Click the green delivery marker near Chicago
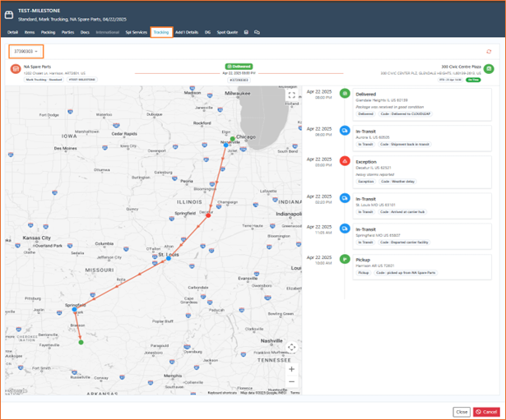Viewport: 506px width, 420px height. click(x=232, y=139)
